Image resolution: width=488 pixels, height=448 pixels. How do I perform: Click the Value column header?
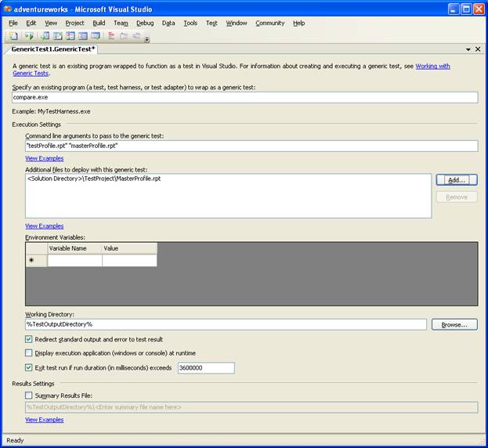[x=129, y=248]
